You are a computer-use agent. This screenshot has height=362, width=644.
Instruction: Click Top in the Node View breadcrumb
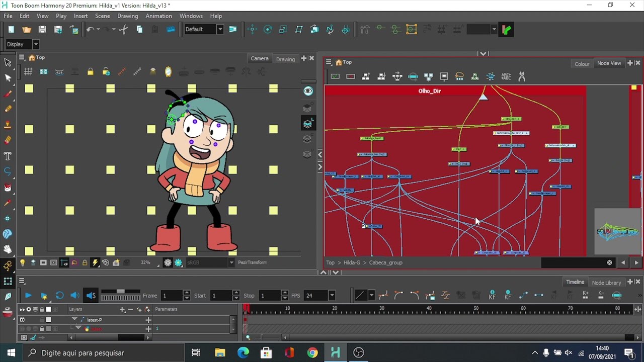point(330,262)
